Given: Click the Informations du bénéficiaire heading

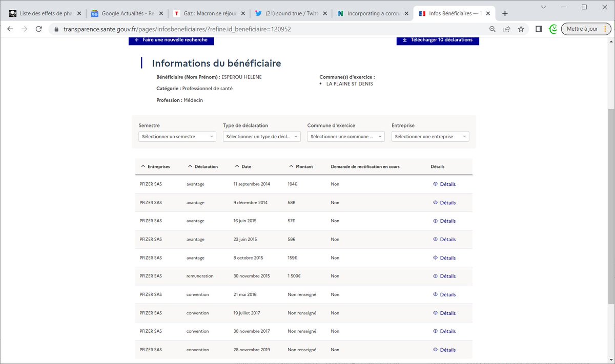Looking at the screenshot, I should 216,63.
